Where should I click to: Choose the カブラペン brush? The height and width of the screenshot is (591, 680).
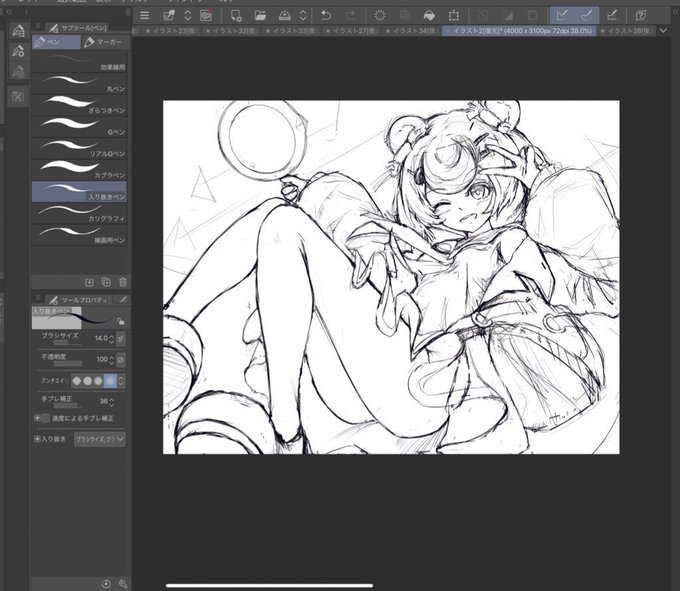pyautogui.click(x=79, y=170)
